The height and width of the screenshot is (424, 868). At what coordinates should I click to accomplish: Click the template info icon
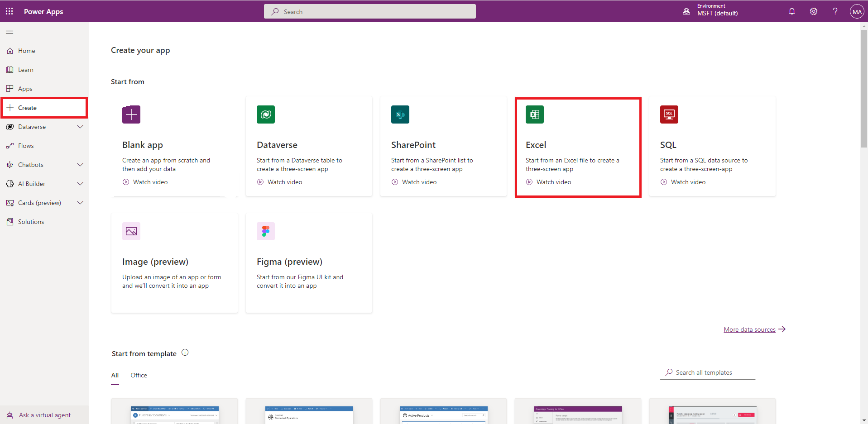pyautogui.click(x=185, y=353)
